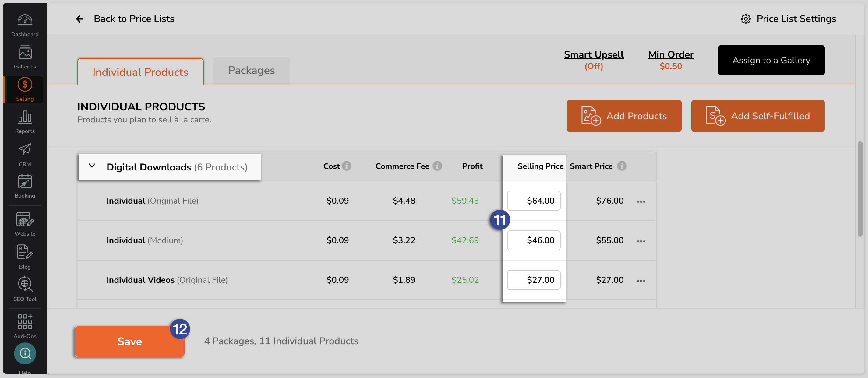Click the Save button

pos(129,341)
